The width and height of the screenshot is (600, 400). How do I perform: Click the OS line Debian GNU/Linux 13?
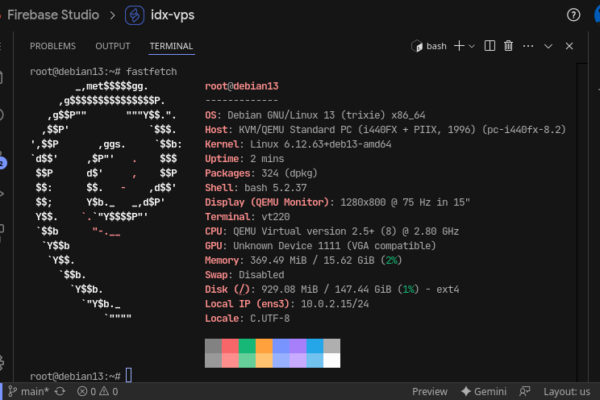[x=315, y=115]
